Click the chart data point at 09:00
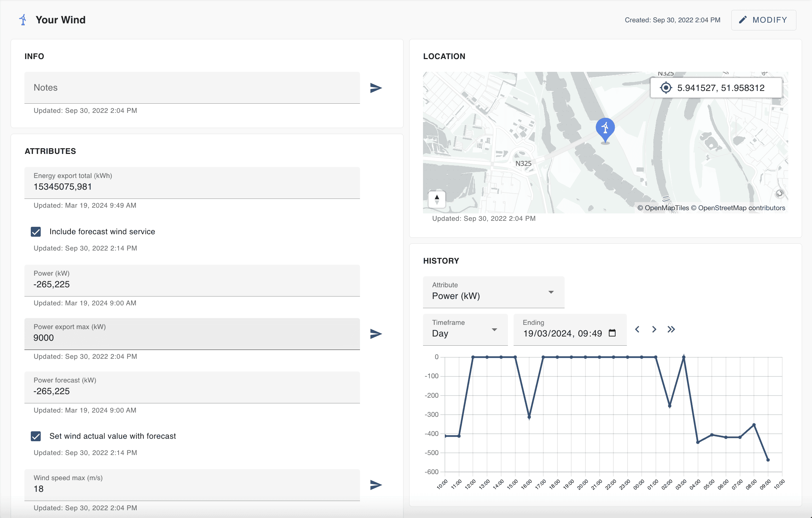Image resolution: width=812 pixels, height=518 pixels. click(768, 460)
